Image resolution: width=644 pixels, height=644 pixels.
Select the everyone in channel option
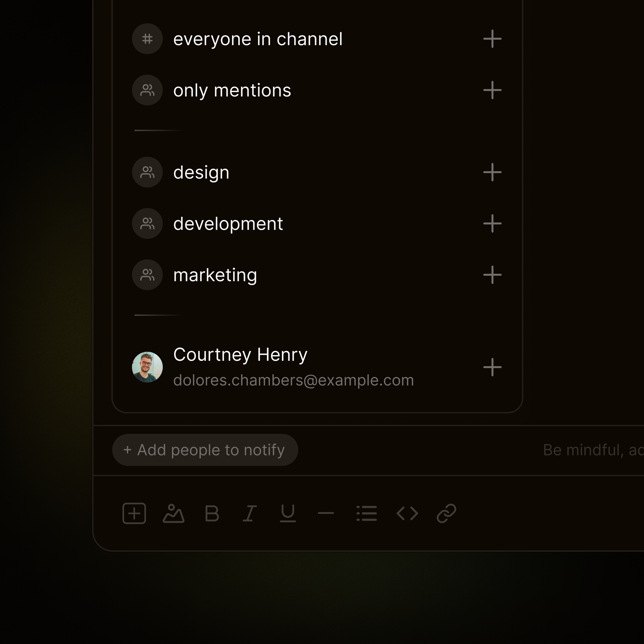pyautogui.click(x=258, y=39)
